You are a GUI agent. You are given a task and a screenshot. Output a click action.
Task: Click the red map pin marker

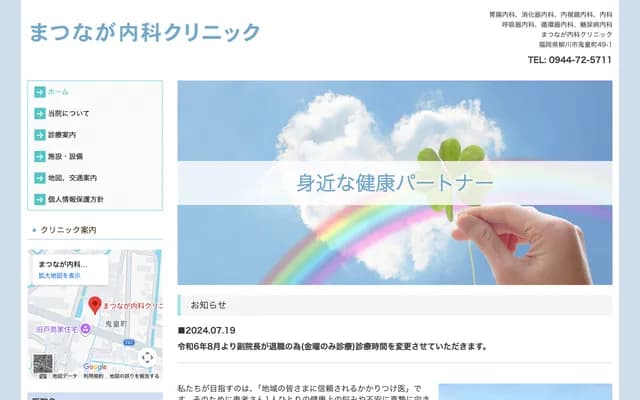95,305
